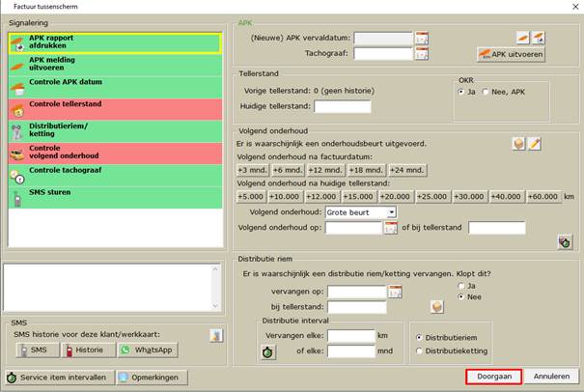Click the second small APK icon above APK uitvoeren

coord(539,38)
